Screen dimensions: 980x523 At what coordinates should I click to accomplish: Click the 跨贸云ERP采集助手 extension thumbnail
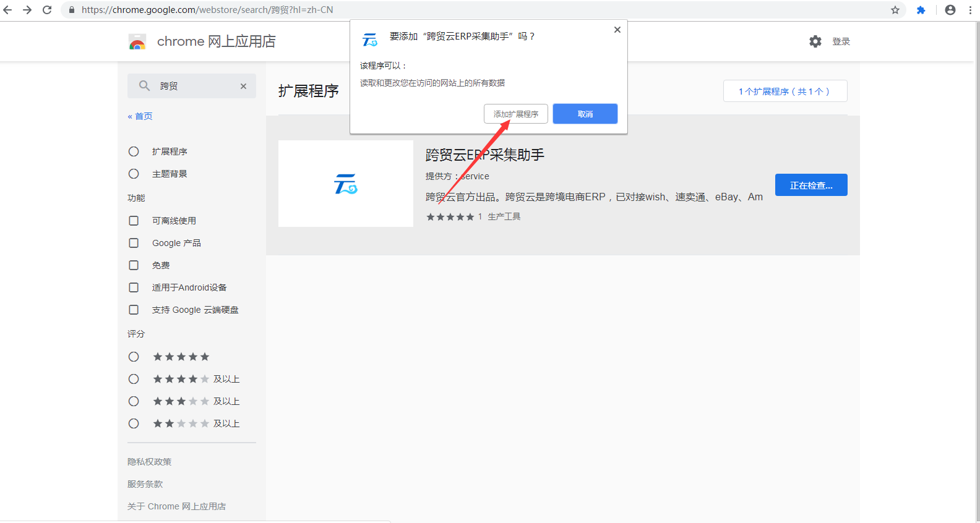click(x=346, y=184)
